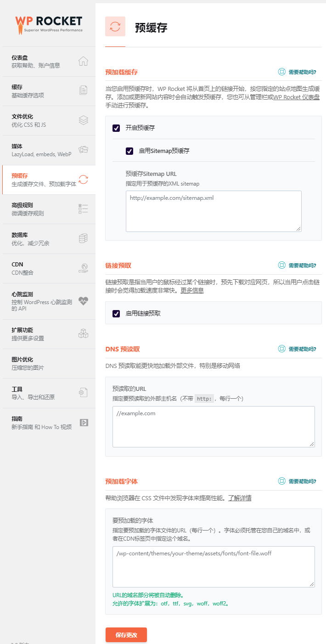Image resolution: width=326 pixels, height=644 pixels.
Task: Click lifebuoy icon beside DNS 预读取 heading
Action: click(282, 349)
